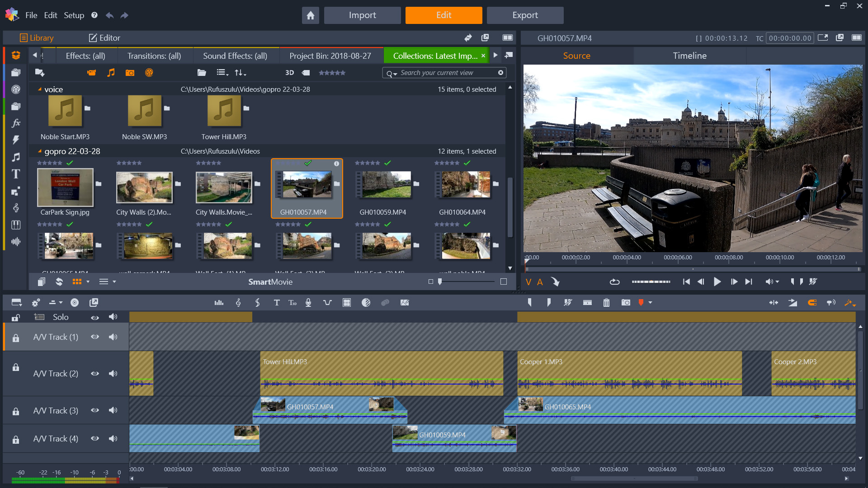The width and height of the screenshot is (868, 488).
Task: Create a 3D title from timeline toolbar
Action: pos(292,303)
